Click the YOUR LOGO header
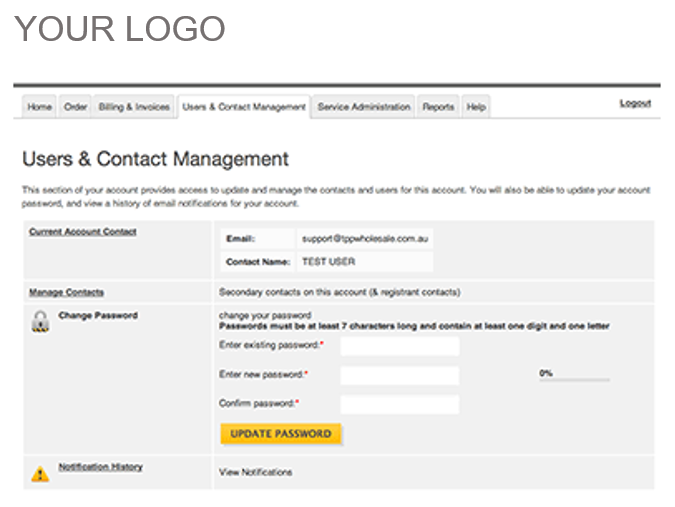This screenshot has height=507, width=675. (120, 29)
